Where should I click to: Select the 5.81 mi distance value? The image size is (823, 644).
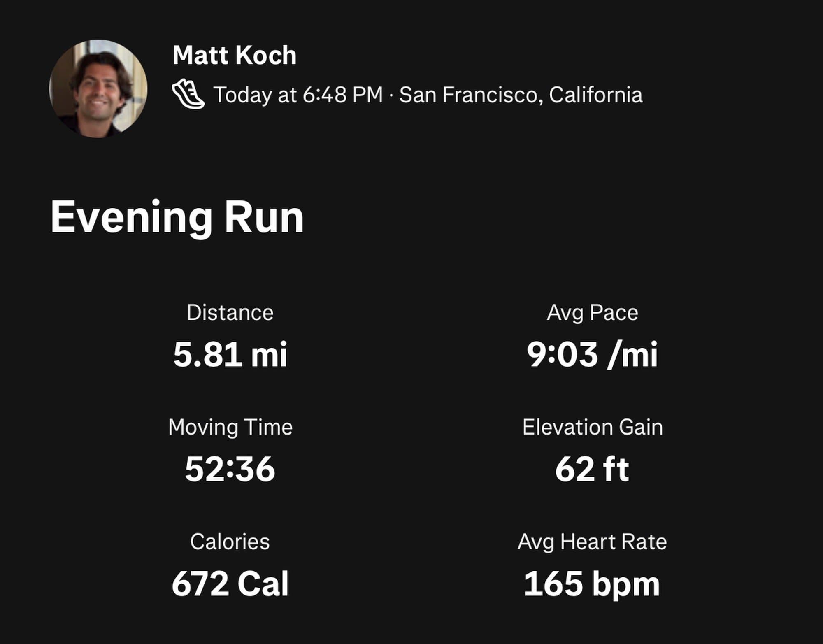coord(230,354)
